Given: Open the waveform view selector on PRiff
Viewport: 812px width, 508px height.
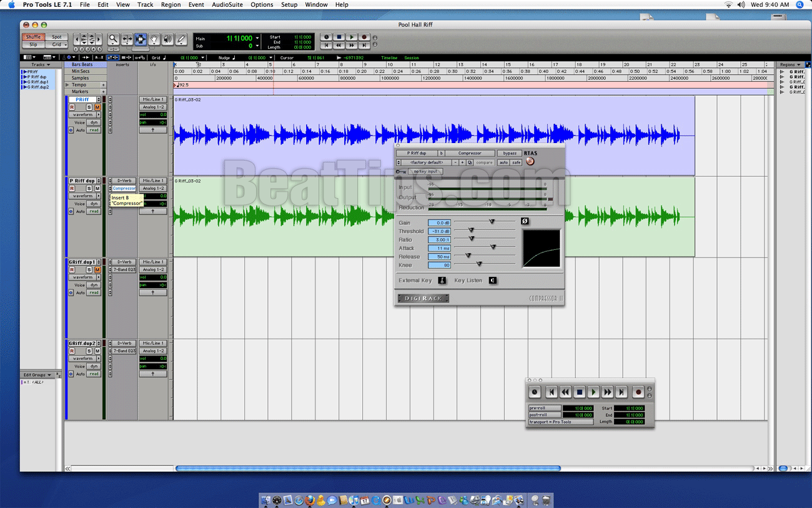Looking at the screenshot, I should [84, 115].
